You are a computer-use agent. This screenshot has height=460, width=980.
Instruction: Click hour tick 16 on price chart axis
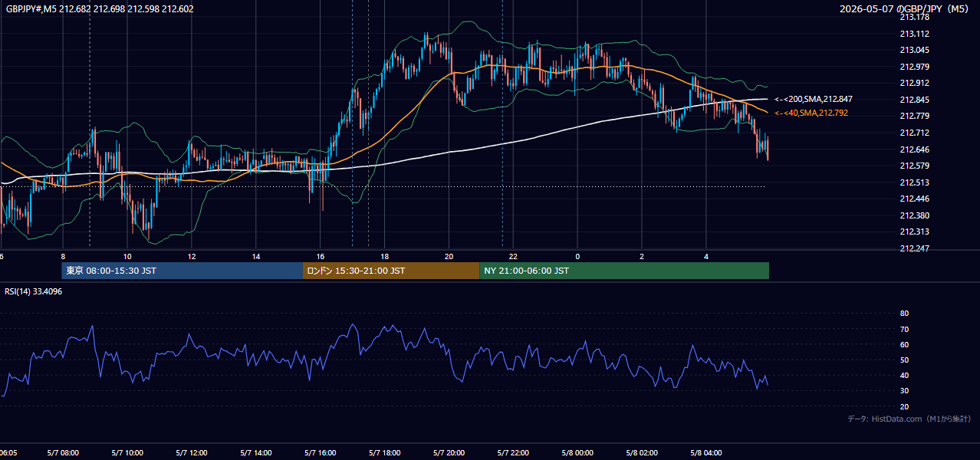(x=321, y=257)
